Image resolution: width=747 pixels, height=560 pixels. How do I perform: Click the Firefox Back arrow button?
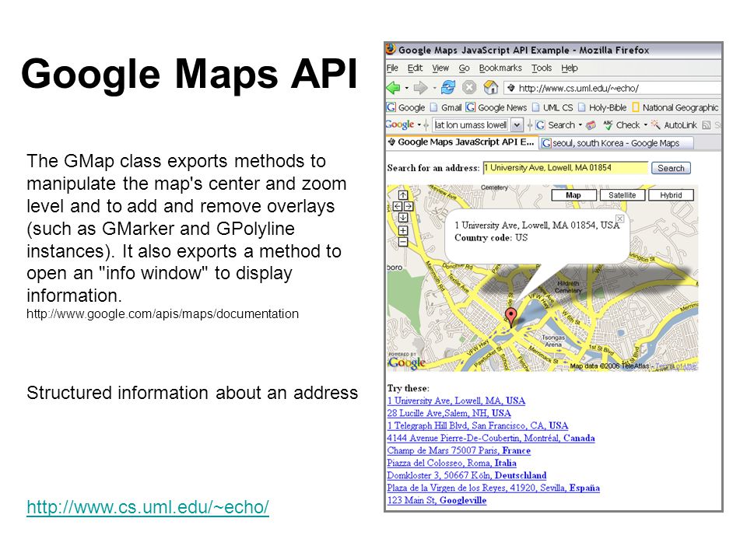point(394,88)
